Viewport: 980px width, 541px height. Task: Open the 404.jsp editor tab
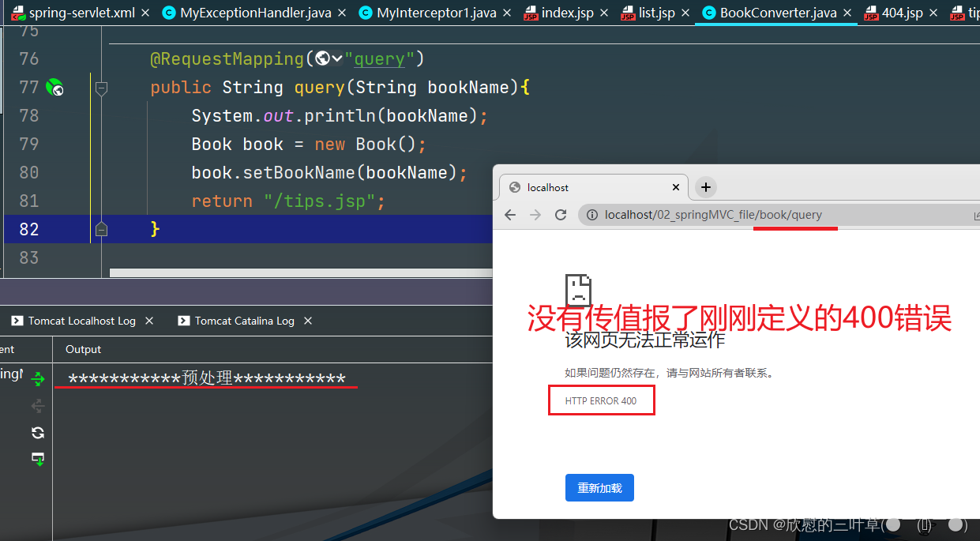coord(893,13)
